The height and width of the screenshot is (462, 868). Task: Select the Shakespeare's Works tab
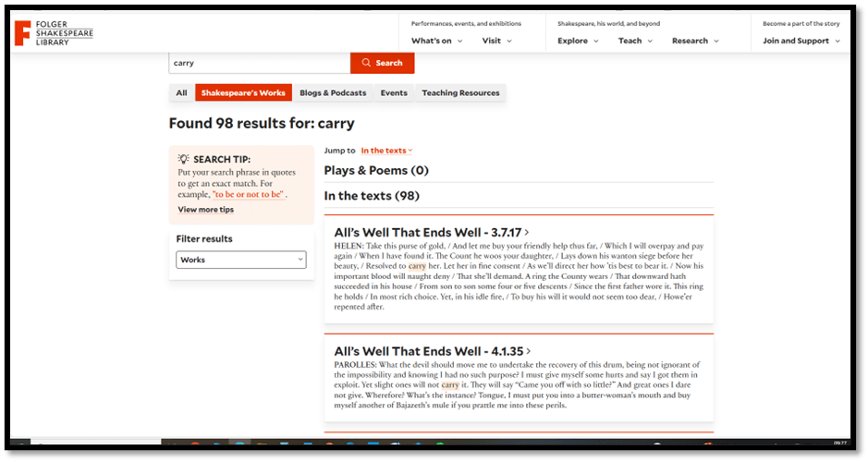pos(243,92)
